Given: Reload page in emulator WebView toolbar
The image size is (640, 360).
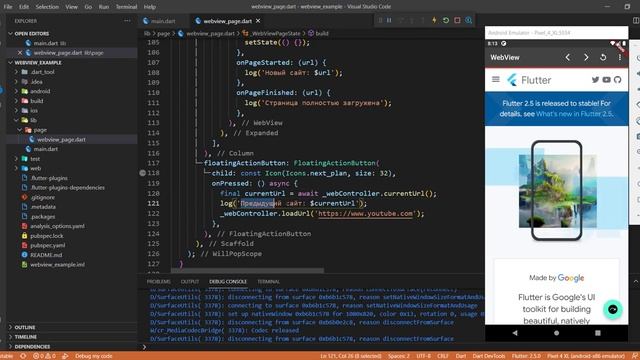Looking at the screenshot, I should click(x=603, y=58).
